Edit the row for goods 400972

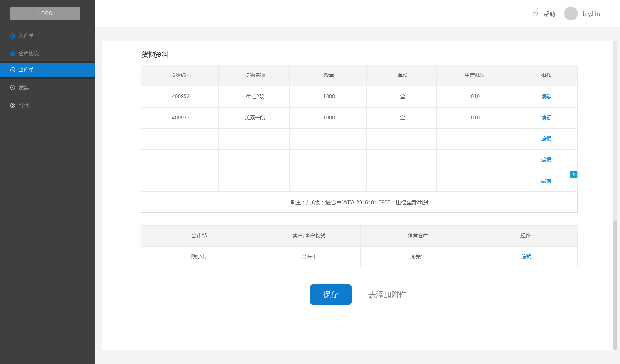546,118
